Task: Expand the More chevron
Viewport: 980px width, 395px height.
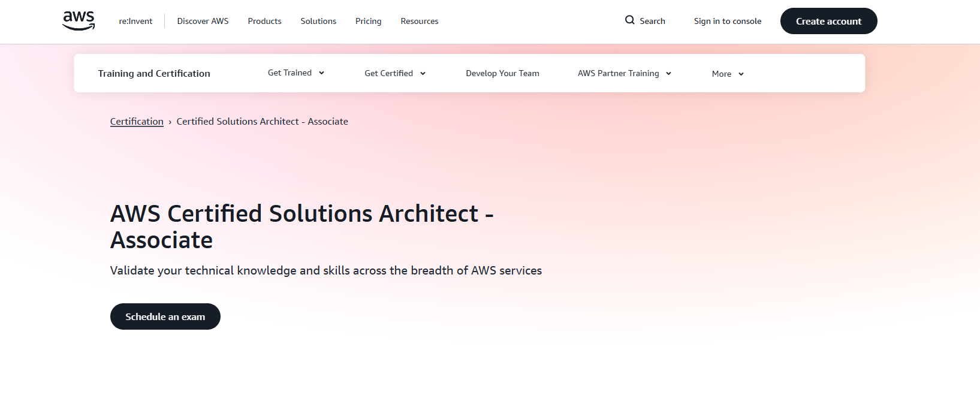Action: [741, 74]
